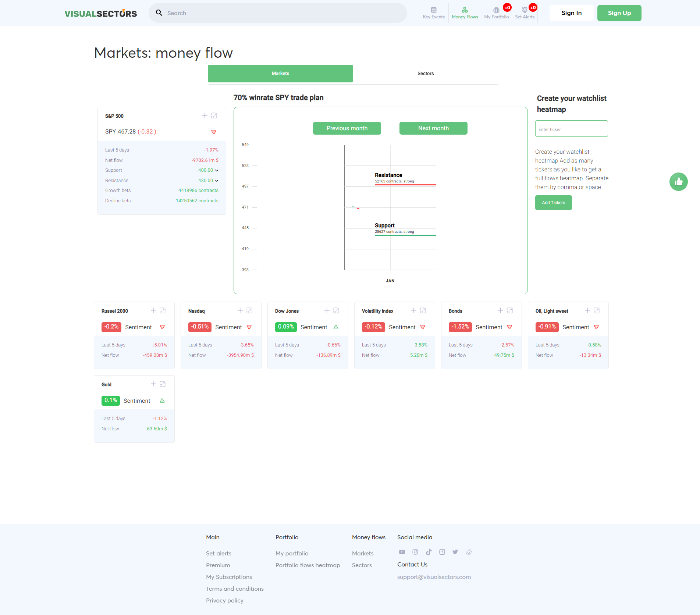Click the Enter ticker input field
Image resolution: width=700 pixels, height=615 pixels.
571,128
